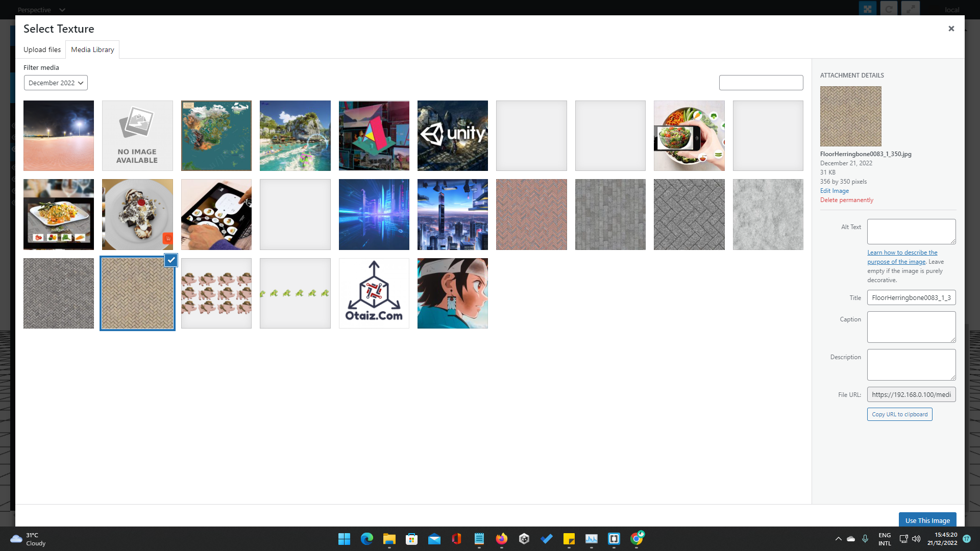Open Microsoft Store from the taskbar
Viewport: 980px width, 551px height.
coord(412,539)
